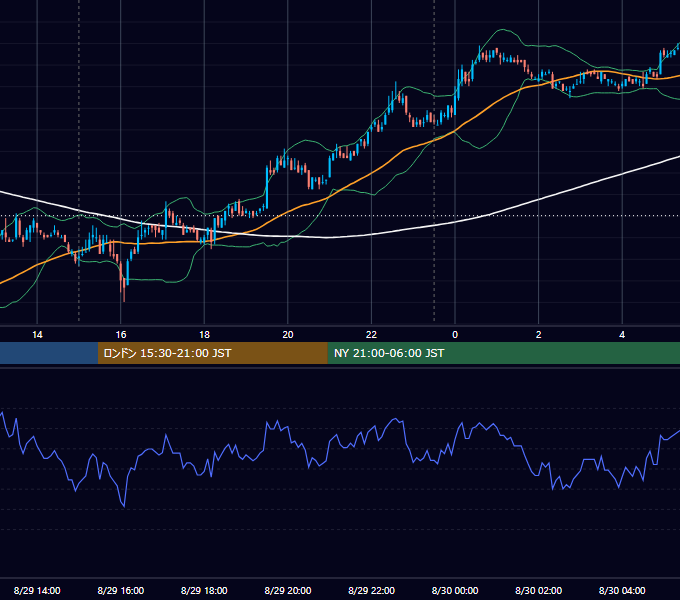Click the hour 18 axis label
The width and height of the screenshot is (680, 600).
(204, 335)
